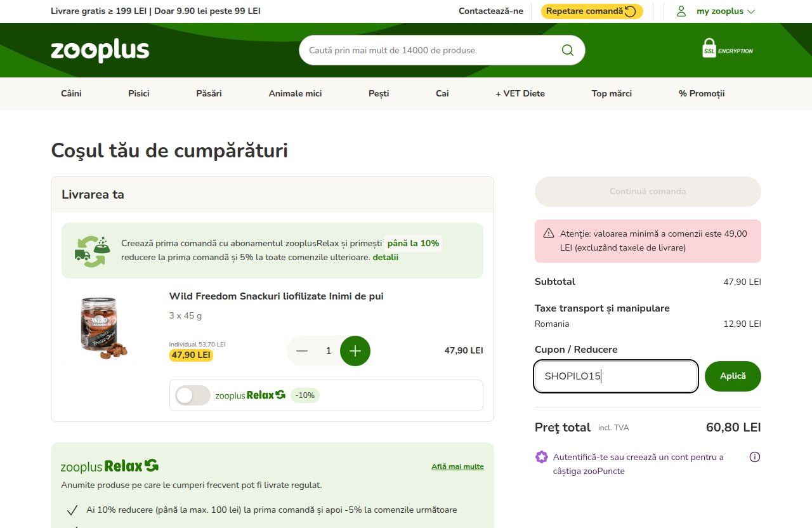Click the zooplusRelax delivery recycle icon
Image resolution: width=812 pixels, height=528 pixels.
92,251
